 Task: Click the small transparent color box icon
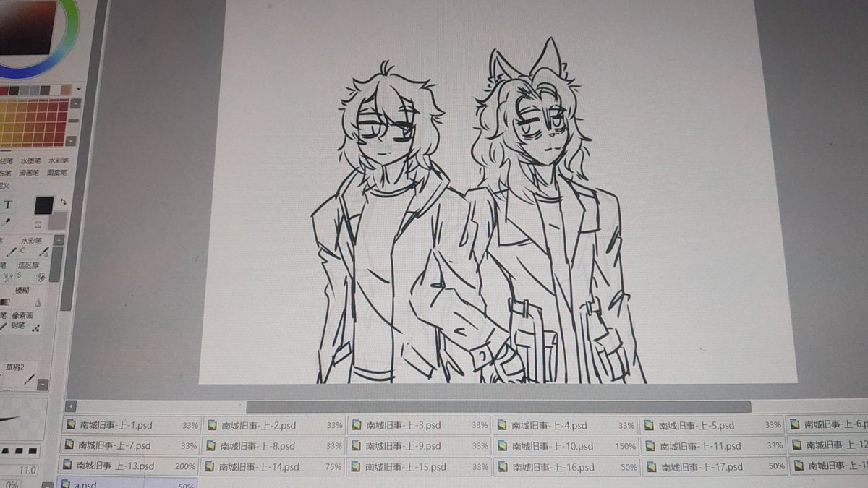pos(38,225)
